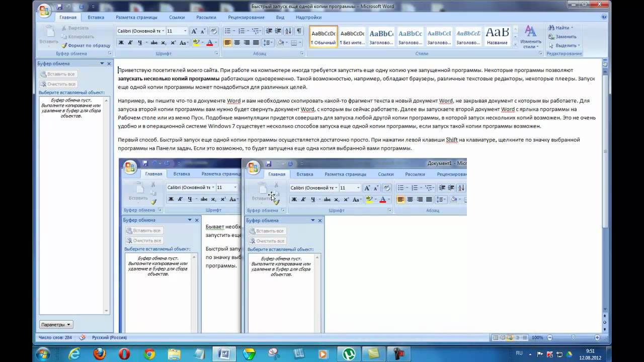The height and width of the screenshot is (362, 644).
Task: Click Формат по образцу format painter
Action: point(86,45)
